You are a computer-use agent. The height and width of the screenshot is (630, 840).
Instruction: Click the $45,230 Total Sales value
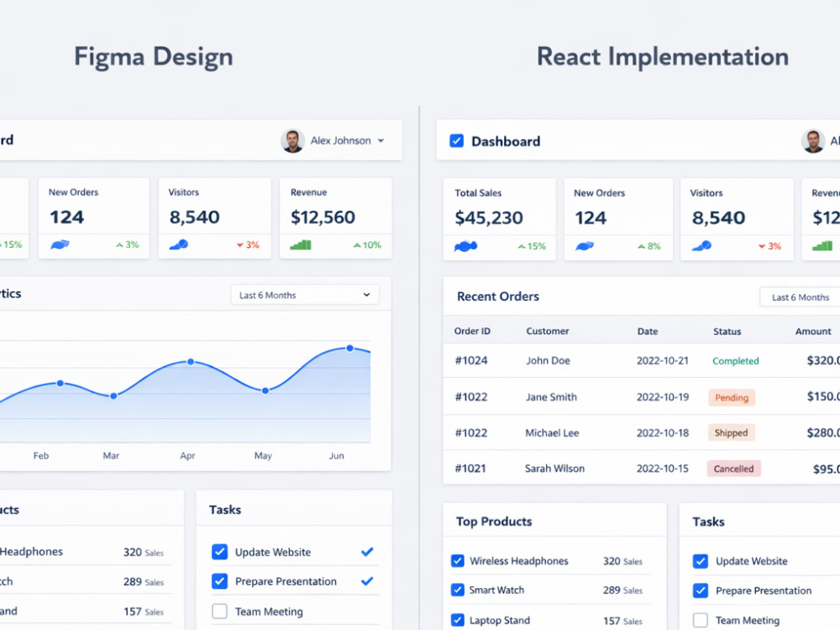pyautogui.click(x=489, y=218)
